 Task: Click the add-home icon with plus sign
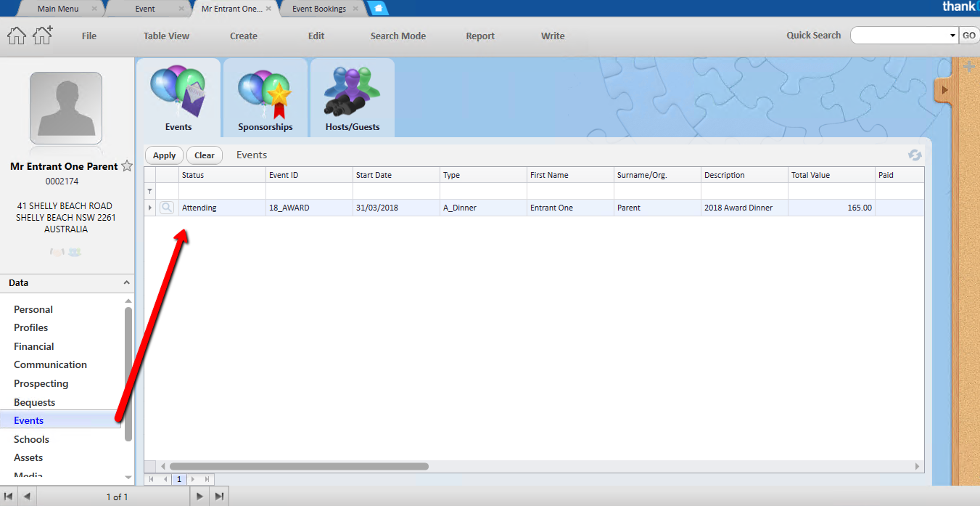pos(42,35)
